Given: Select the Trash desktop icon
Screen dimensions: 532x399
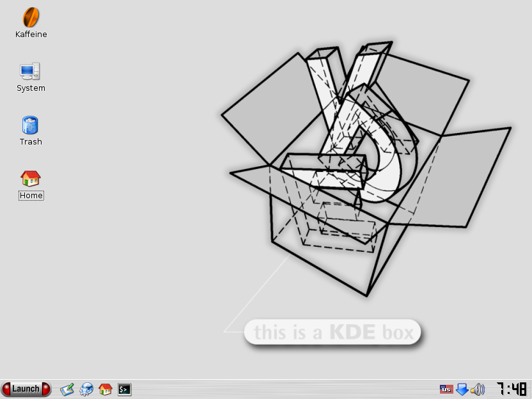Looking at the screenshot, I should click(x=30, y=125).
